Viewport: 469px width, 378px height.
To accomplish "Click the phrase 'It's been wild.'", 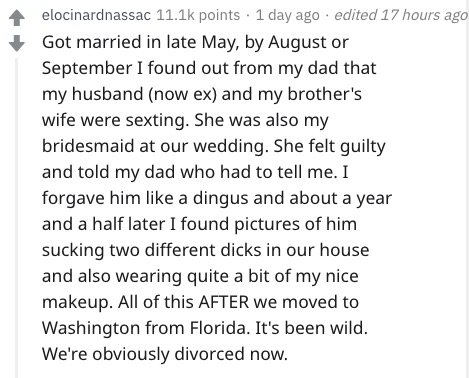I will point(311,328).
